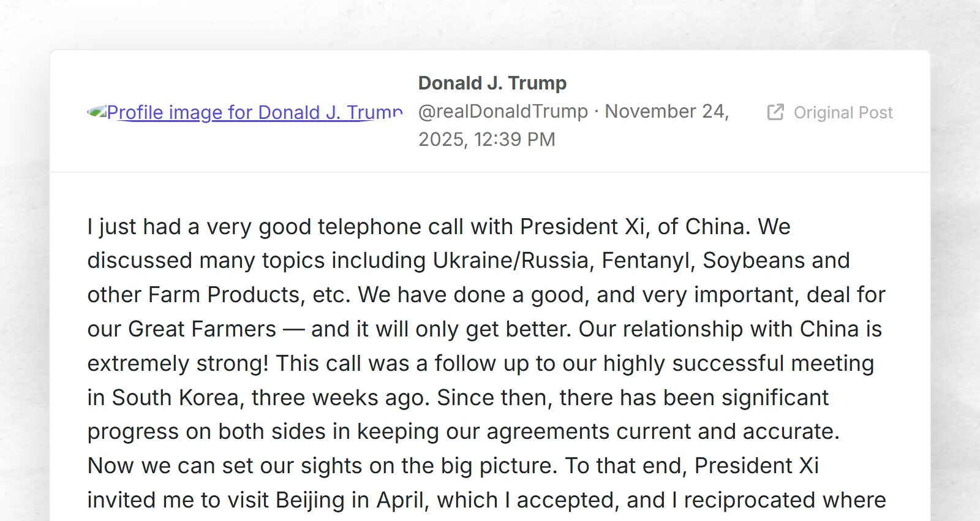
Task: Select the post body text area
Action: pos(484,362)
